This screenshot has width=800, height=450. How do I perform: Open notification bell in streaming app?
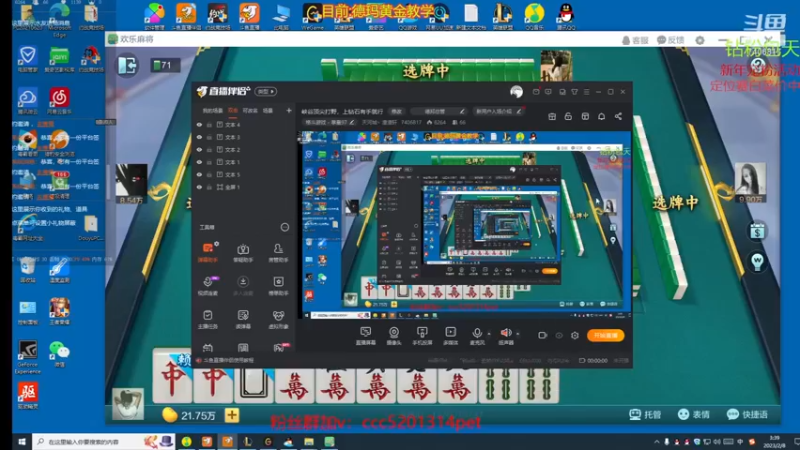pyautogui.click(x=602, y=116)
